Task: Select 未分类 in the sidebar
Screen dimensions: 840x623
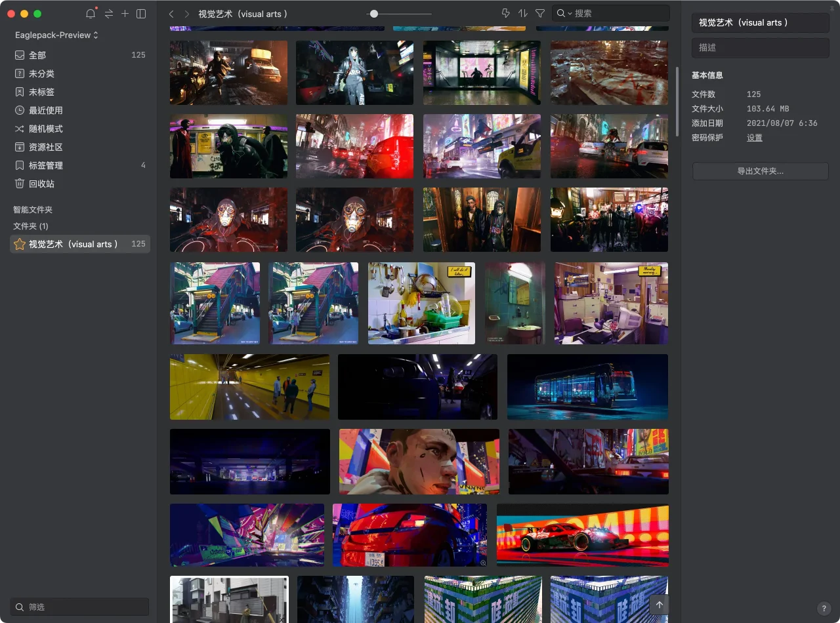Action: click(80, 73)
